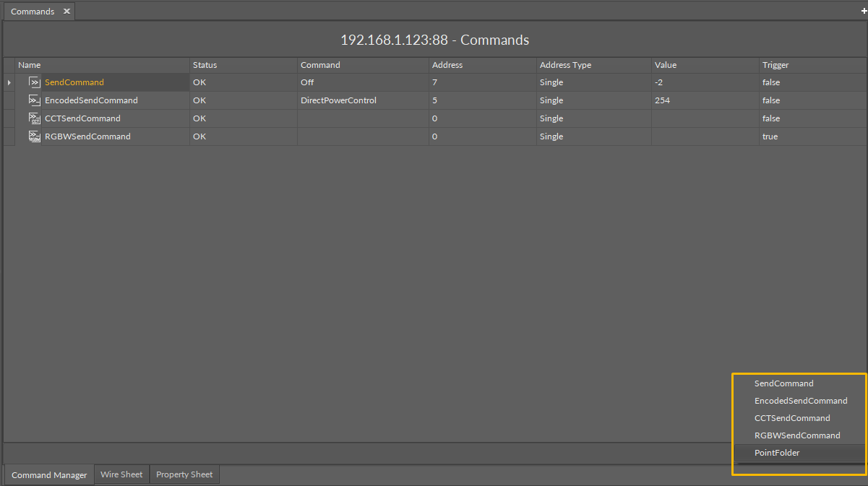Click the address cell showing 7
The height and width of the screenshot is (486, 868).
[483, 82]
